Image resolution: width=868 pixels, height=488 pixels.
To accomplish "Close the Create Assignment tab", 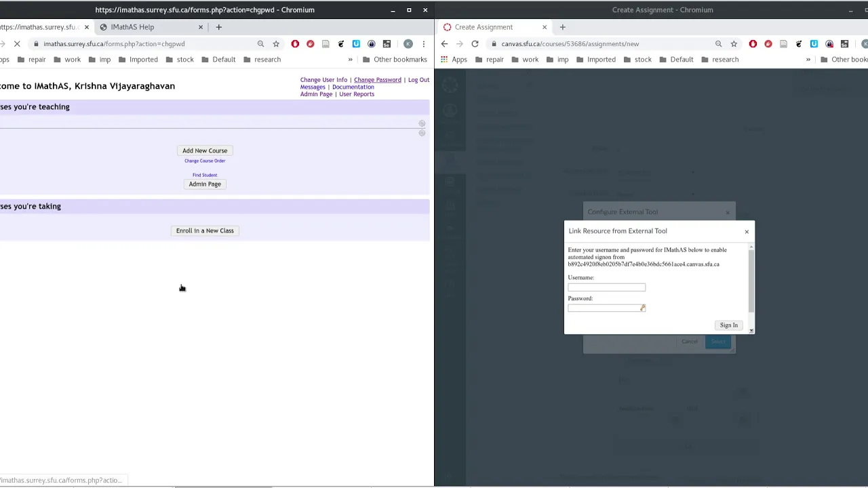I will 545,27.
